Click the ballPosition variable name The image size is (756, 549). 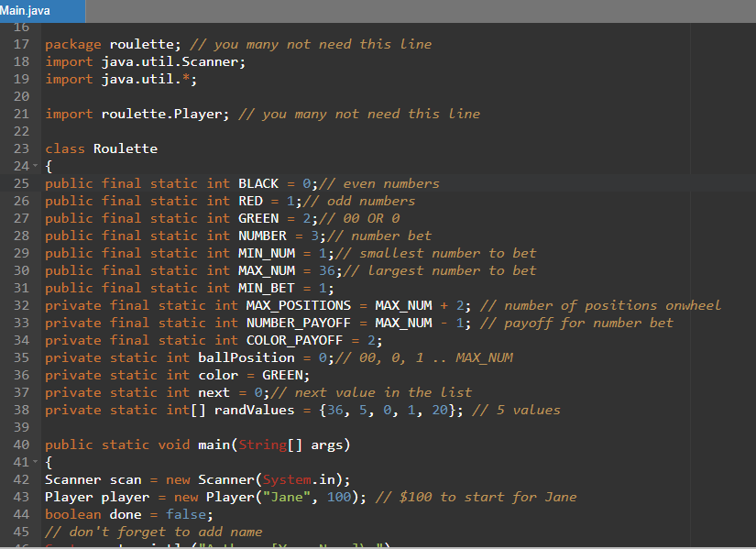tap(246, 357)
